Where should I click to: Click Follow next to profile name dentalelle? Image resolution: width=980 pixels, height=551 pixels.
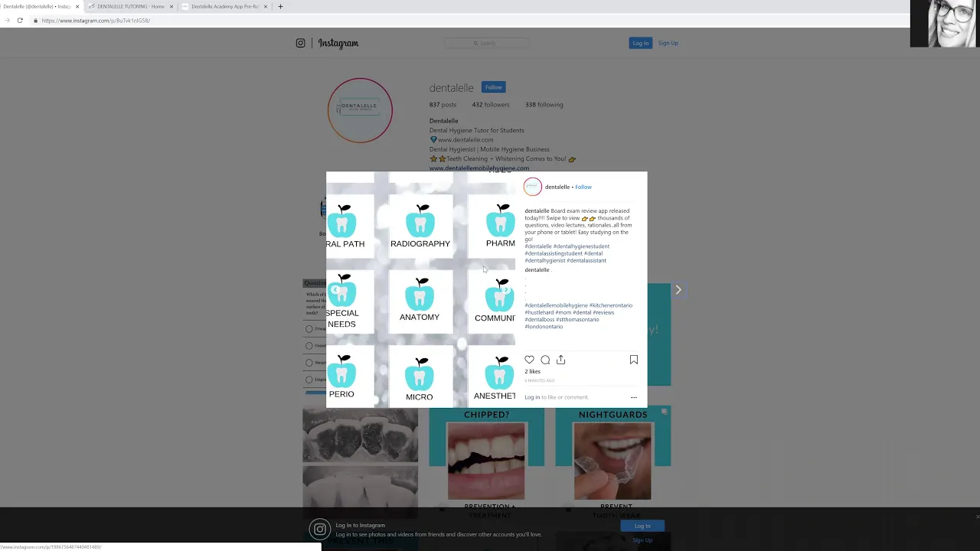pos(493,87)
